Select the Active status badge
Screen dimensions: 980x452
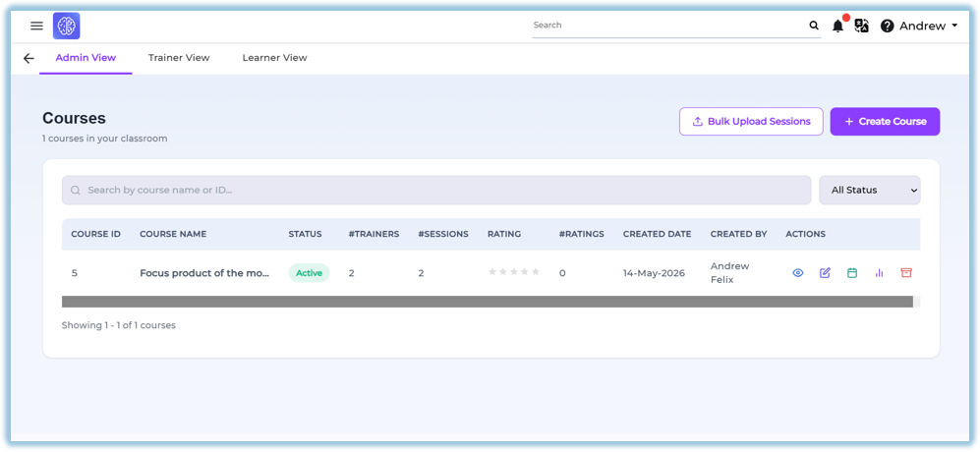309,272
